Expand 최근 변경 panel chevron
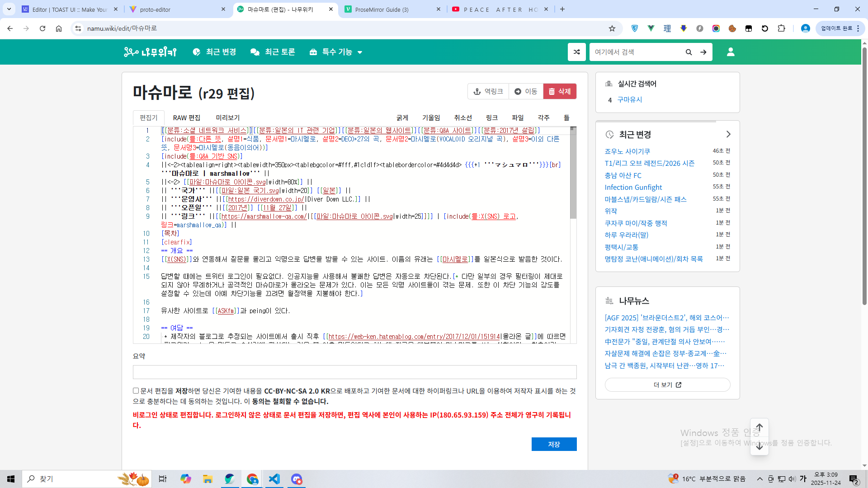 [728, 134]
